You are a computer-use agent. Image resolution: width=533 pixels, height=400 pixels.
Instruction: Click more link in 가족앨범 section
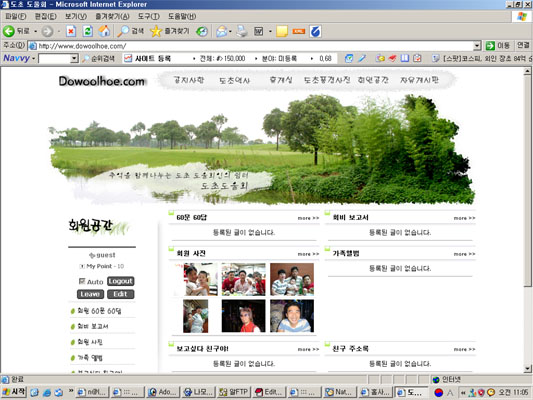(x=464, y=254)
